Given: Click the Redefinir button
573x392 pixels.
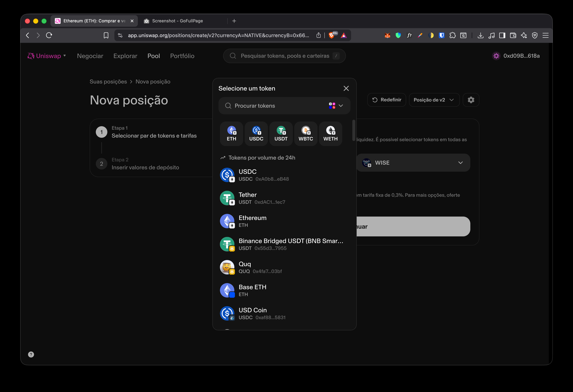Looking at the screenshot, I should coord(386,100).
